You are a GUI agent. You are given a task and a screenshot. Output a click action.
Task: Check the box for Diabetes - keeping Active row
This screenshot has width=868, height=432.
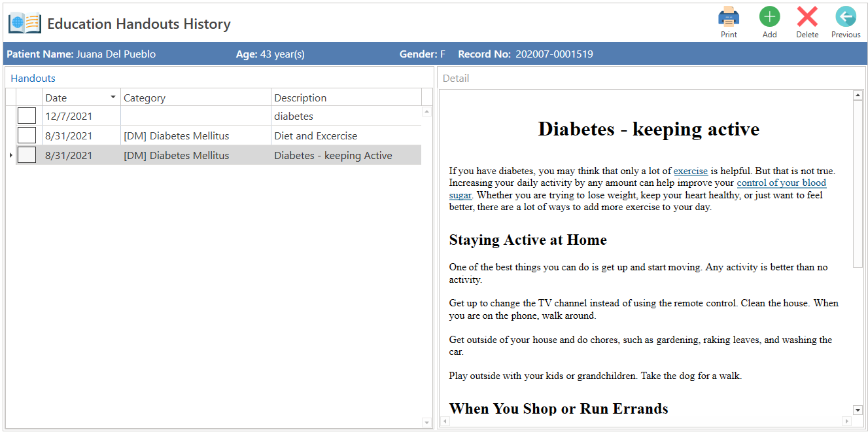pos(27,155)
